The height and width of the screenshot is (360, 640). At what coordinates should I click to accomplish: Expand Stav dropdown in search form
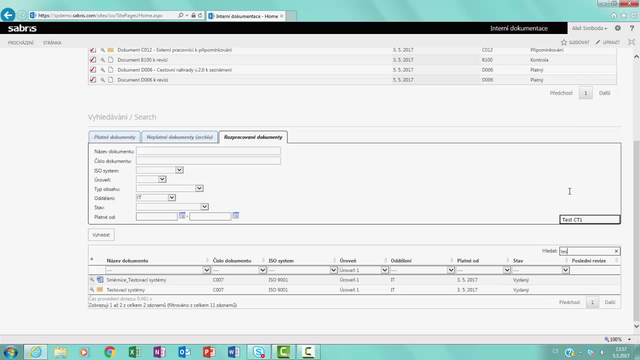point(204,207)
